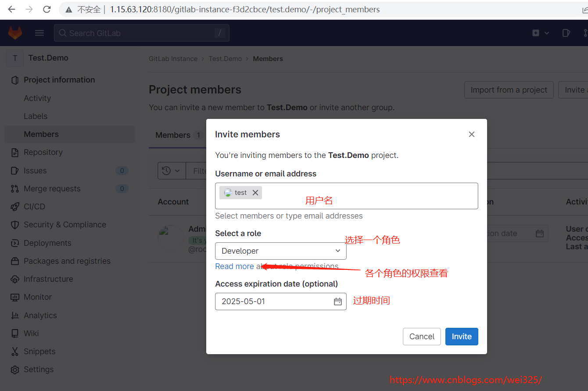
Task: Click the browser address bar URL
Action: pyautogui.click(x=245, y=9)
